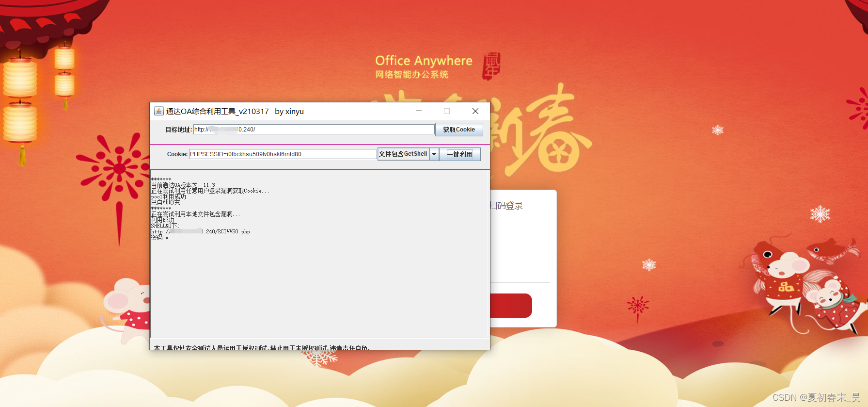Image resolution: width=868 pixels, height=407 pixels.
Task: Click the 当前通达OA版本为: 11.3 line
Action: coord(183,185)
